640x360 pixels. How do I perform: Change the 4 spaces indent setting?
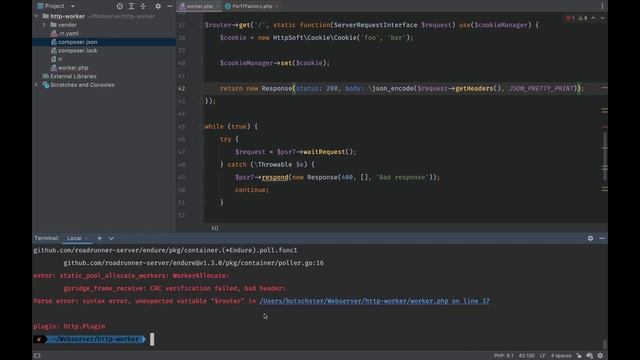coord(561,356)
